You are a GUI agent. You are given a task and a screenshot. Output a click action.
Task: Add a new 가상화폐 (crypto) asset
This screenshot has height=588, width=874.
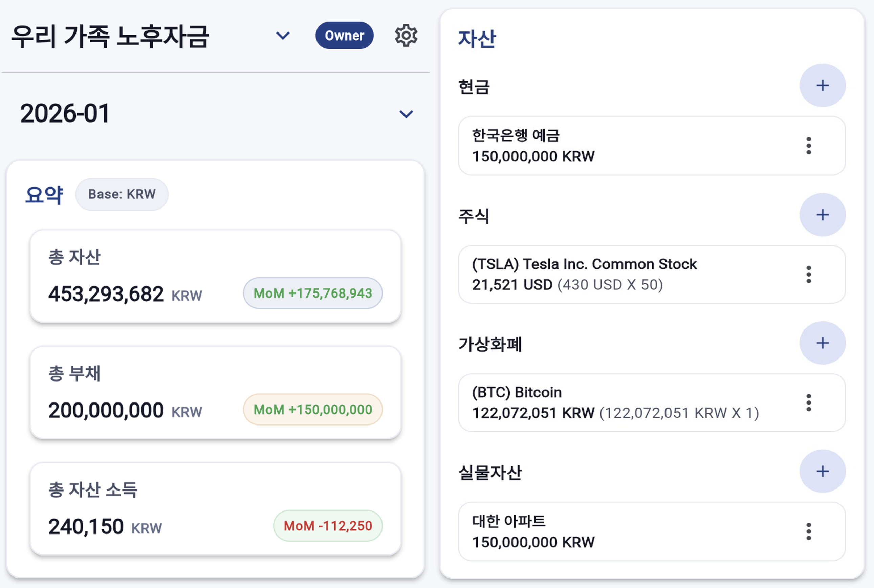pyautogui.click(x=822, y=343)
